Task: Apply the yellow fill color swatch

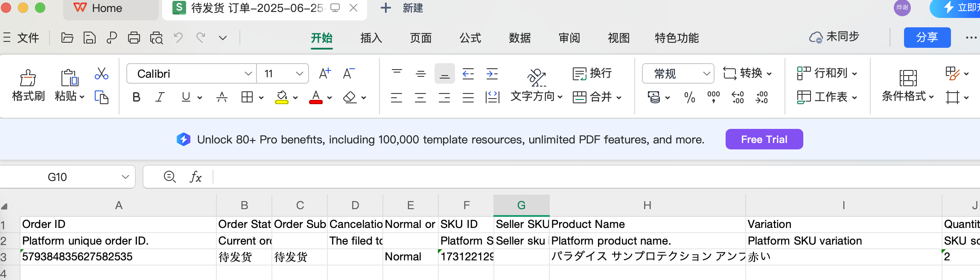Action: [x=281, y=97]
